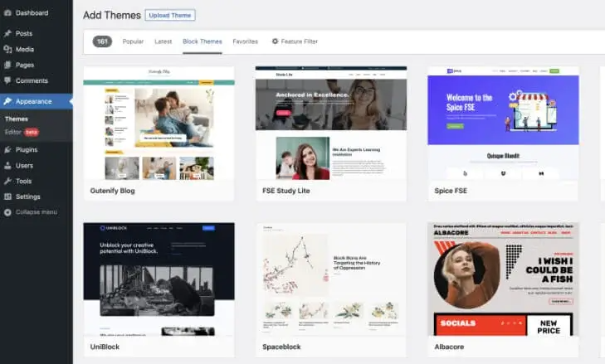605x364 pixels.
Task: Click the Gutenify Blog theme name
Action: [112, 191]
